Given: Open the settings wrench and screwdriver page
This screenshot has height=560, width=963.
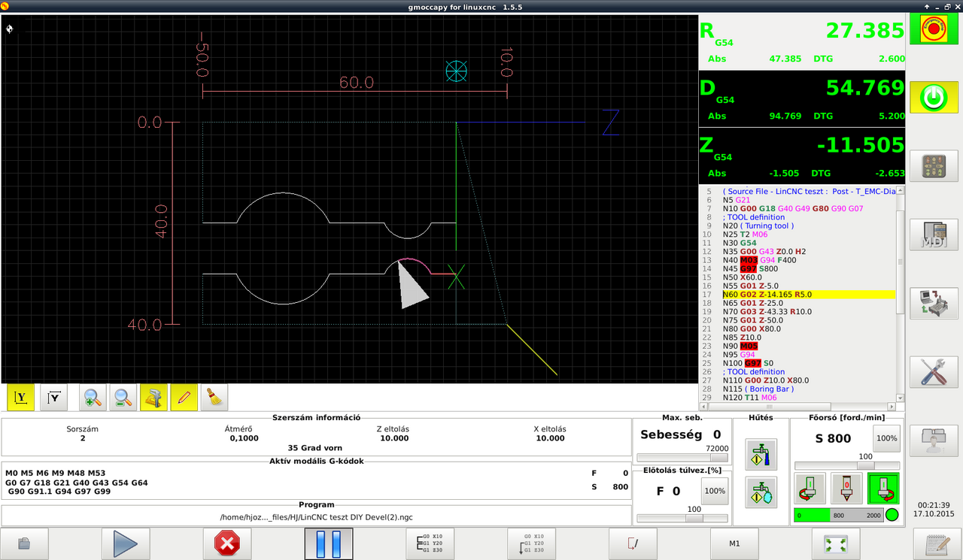Looking at the screenshot, I should point(934,373).
